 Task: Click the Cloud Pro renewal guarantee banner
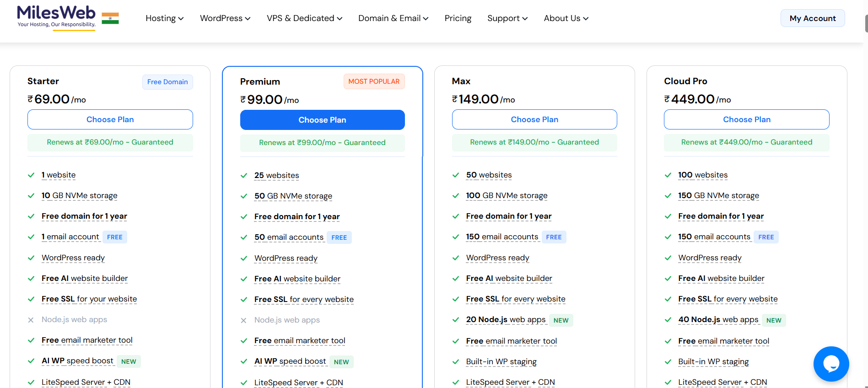pyautogui.click(x=746, y=142)
